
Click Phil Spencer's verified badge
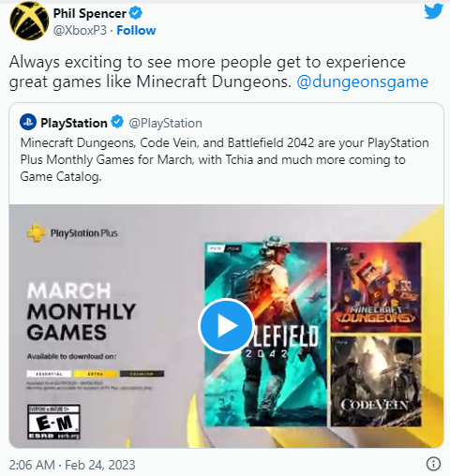click(136, 13)
